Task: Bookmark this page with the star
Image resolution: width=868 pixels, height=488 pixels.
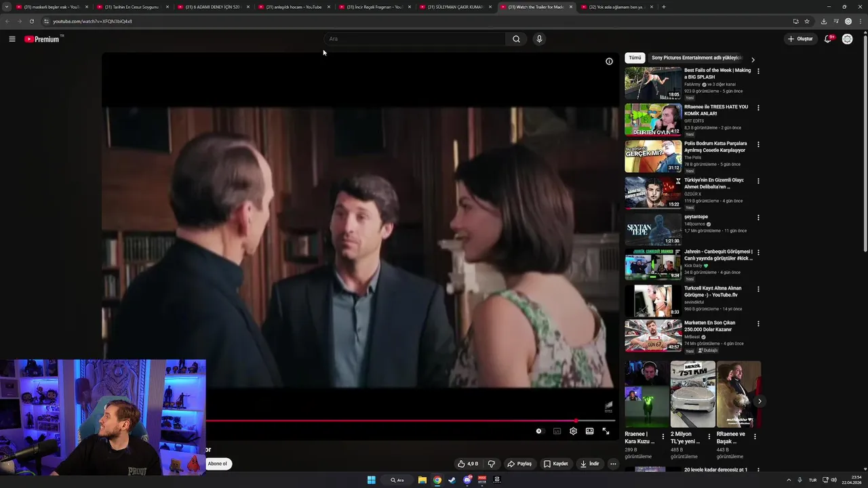Action: [807, 21]
